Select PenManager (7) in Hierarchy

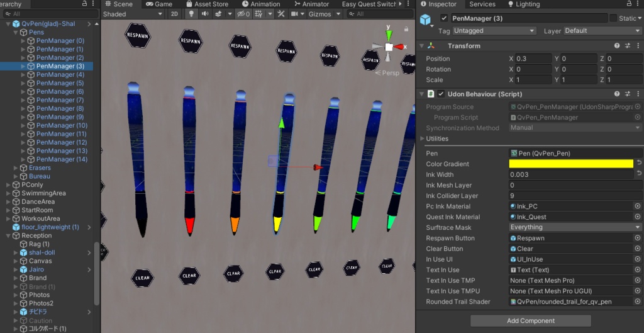(x=60, y=100)
